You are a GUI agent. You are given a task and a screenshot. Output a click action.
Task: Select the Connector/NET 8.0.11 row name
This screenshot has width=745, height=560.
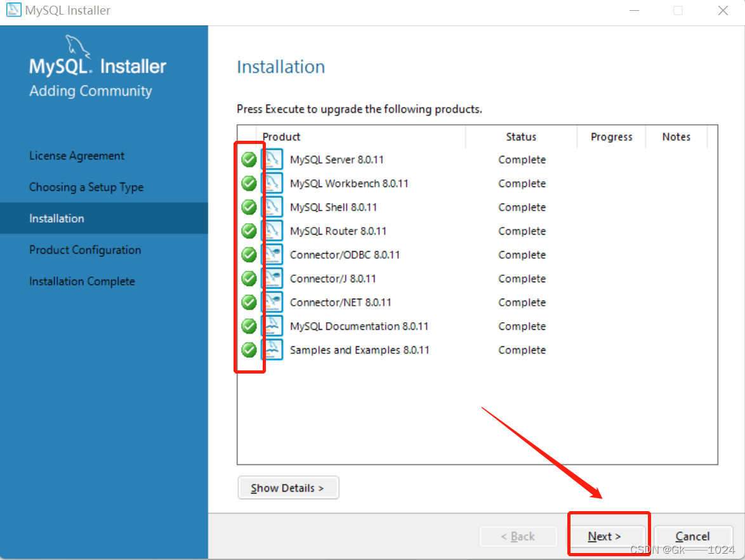coord(341,302)
